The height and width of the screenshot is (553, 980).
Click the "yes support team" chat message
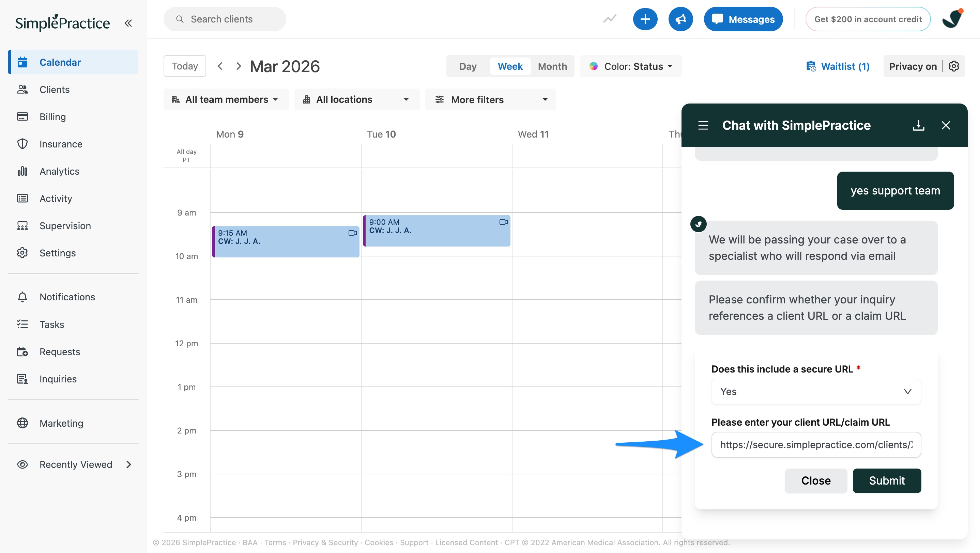point(895,190)
